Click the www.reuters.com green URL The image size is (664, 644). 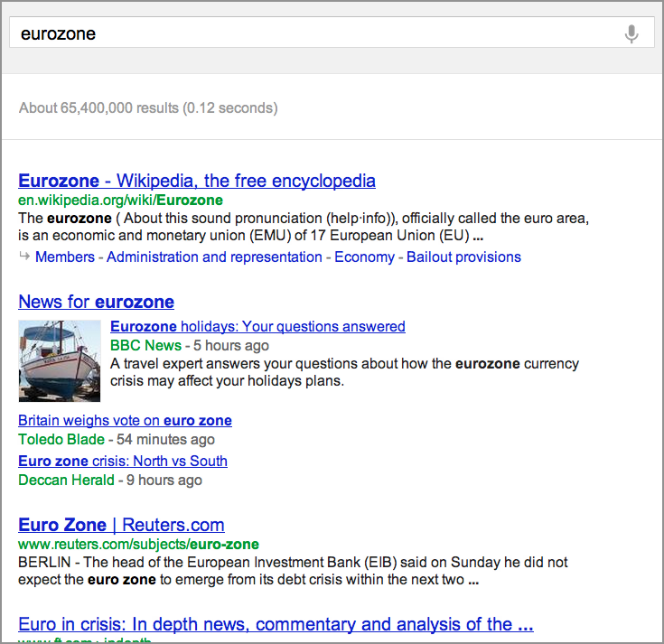tap(138, 545)
